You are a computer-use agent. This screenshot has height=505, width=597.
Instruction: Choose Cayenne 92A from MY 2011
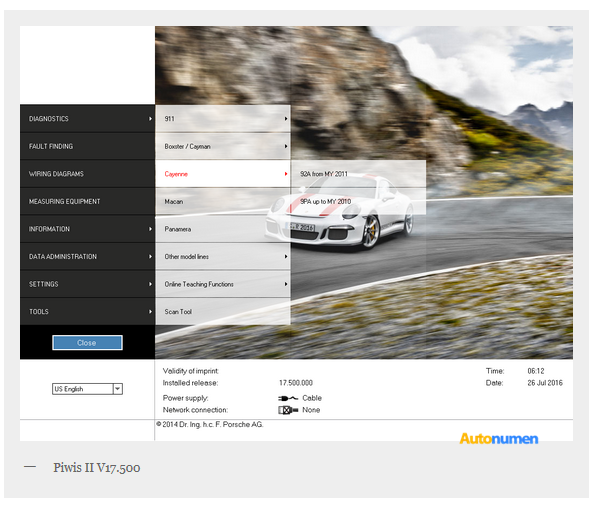tap(358, 174)
